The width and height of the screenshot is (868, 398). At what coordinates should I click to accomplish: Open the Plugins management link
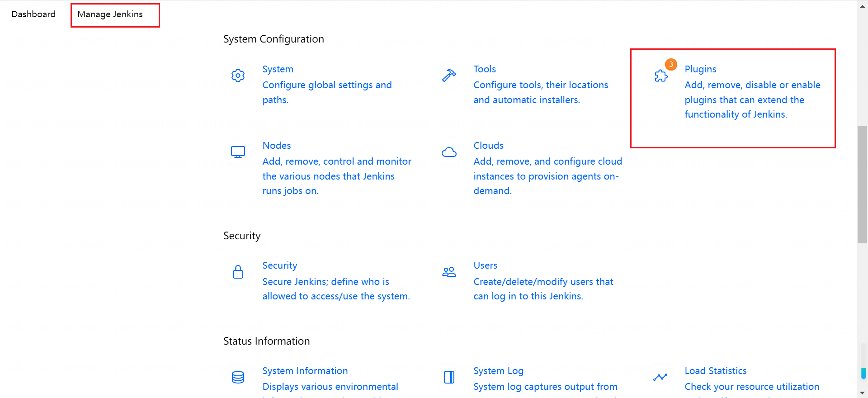(x=700, y=69)
